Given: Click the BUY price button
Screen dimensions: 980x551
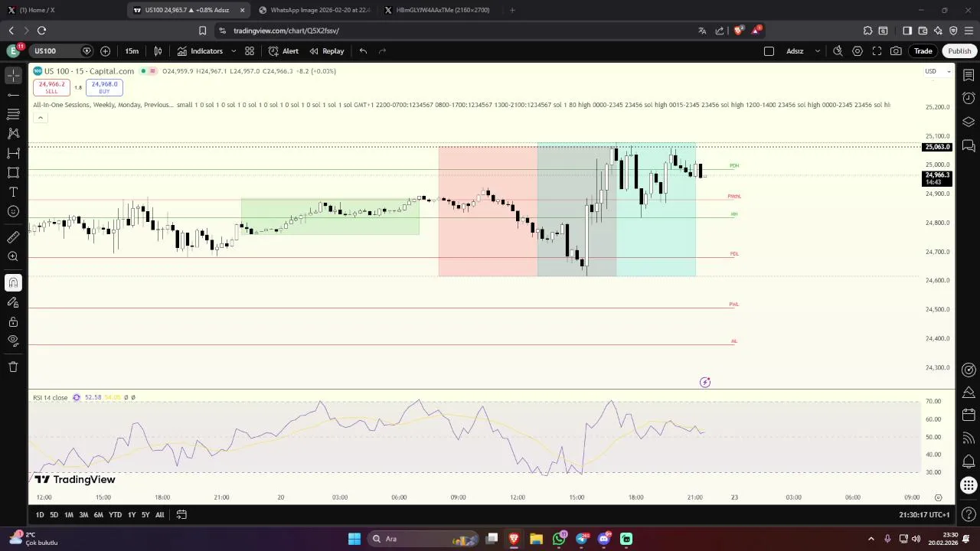Looking at the screenshot, I should (104, 87).
